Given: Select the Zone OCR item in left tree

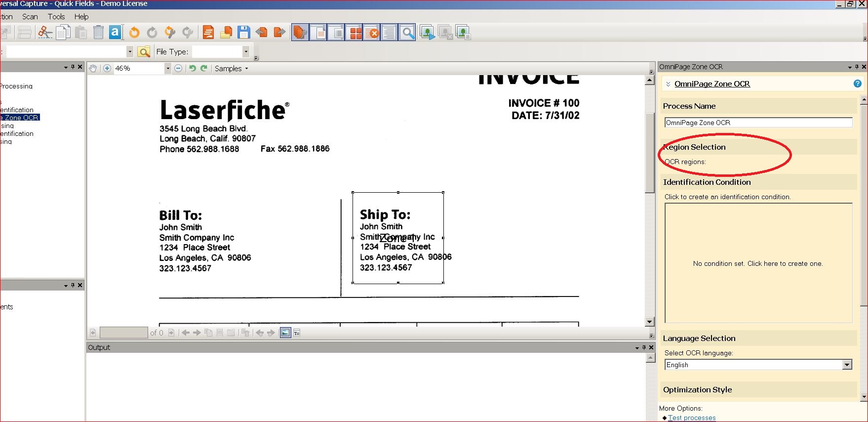Looking at the screenshot, I should 20,118.
